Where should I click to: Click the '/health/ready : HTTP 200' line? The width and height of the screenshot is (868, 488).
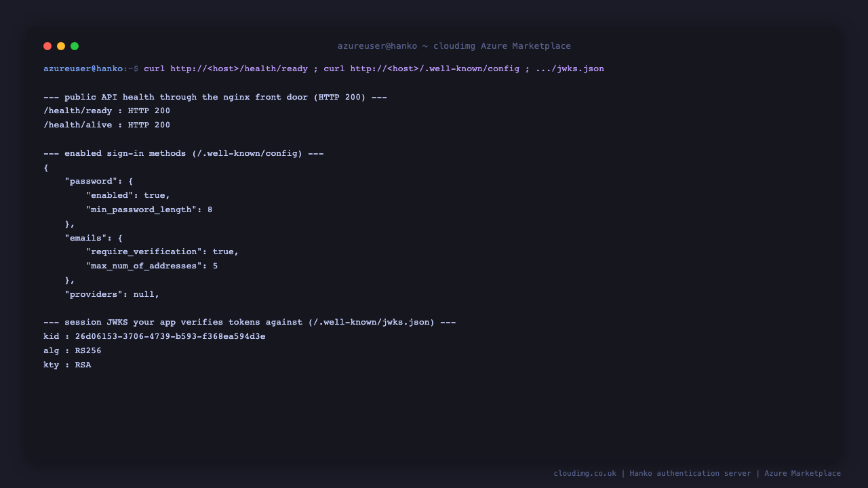[x=106, y=111]
